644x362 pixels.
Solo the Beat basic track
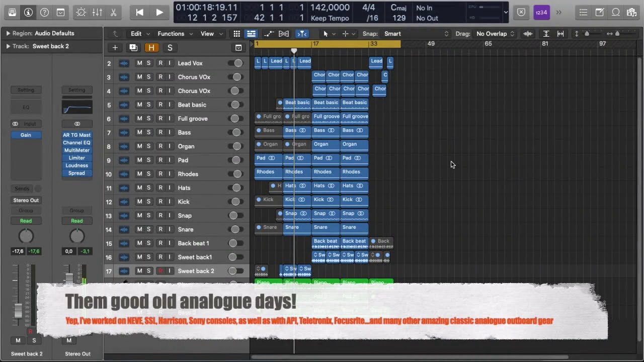[x=148, y=105]
